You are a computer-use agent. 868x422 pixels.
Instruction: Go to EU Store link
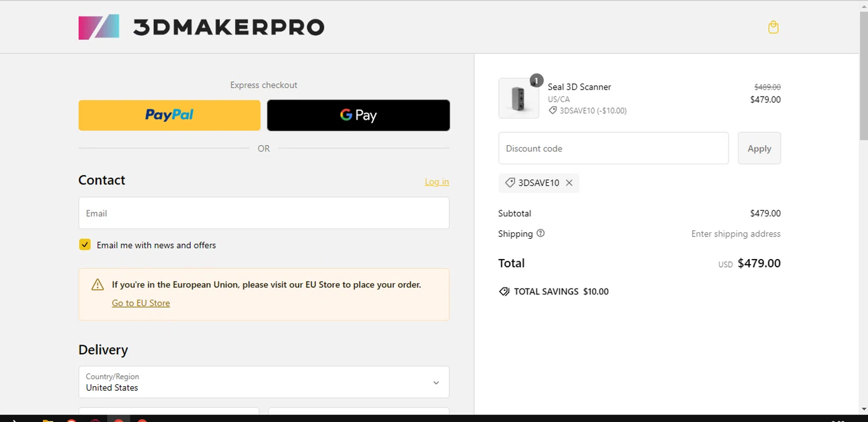[141, 303]
